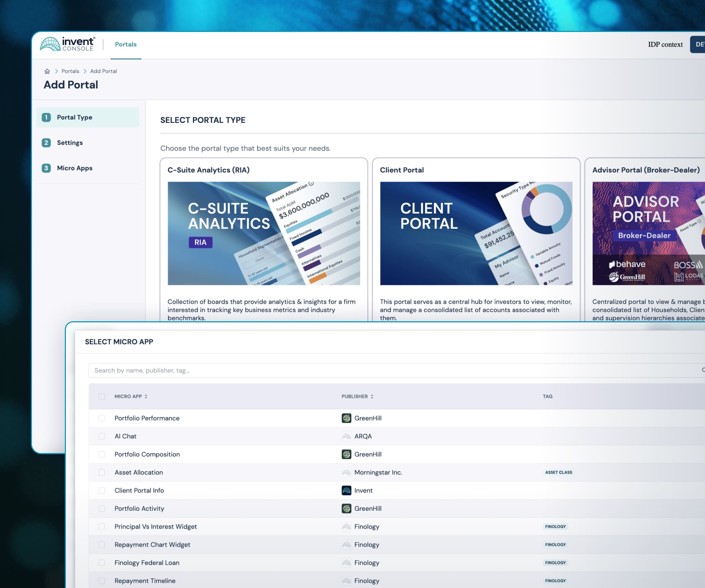Open the Portals top navigation tab
Screen dimensions: 705x588
(126, 44)
